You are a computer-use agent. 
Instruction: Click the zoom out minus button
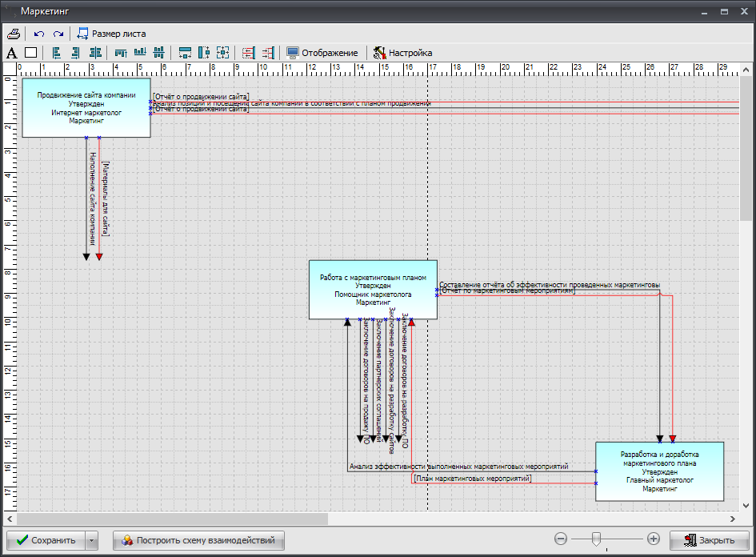coord(561,539)
